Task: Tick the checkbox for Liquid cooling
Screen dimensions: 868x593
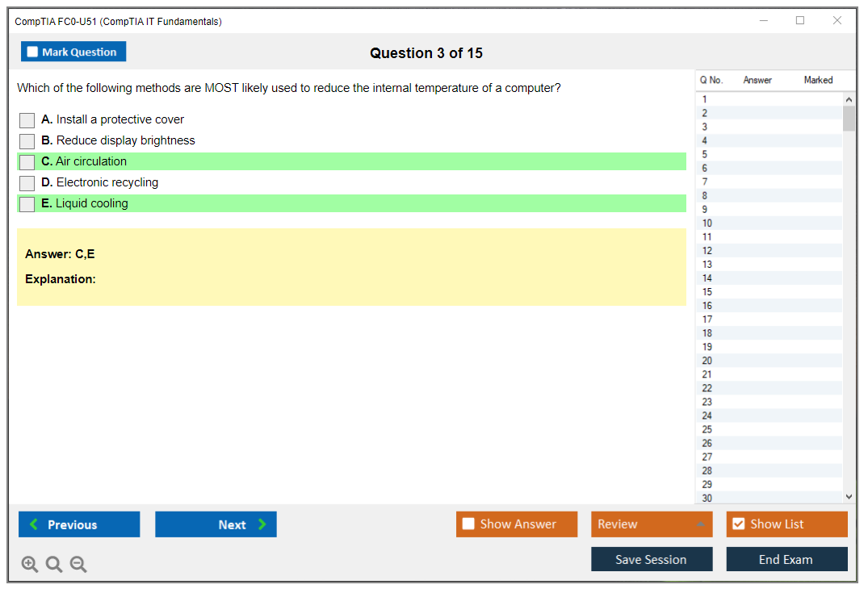Action: coord(27,204)
